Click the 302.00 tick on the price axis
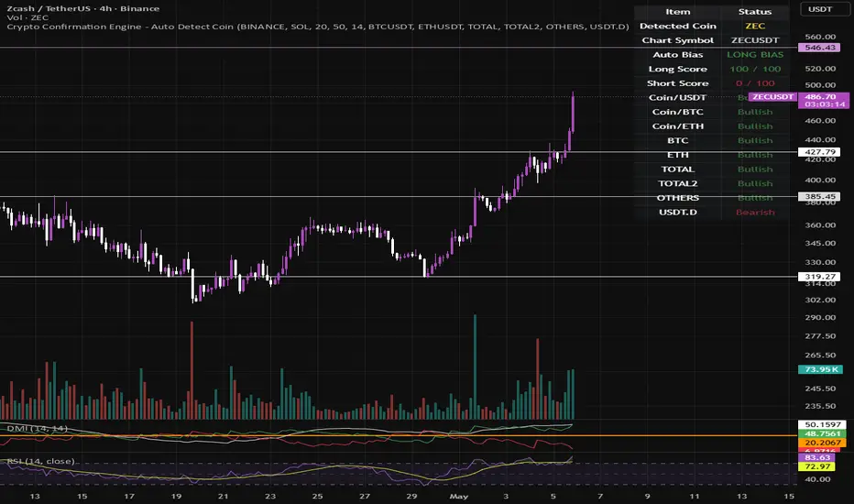Image resolution: width=854 pixels, height=504 pixels. tap(820, 300)
